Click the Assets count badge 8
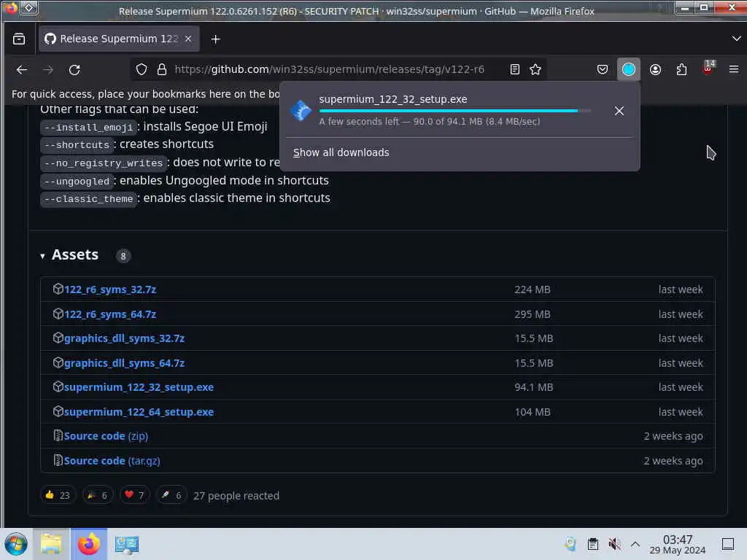 coord(123,256)
